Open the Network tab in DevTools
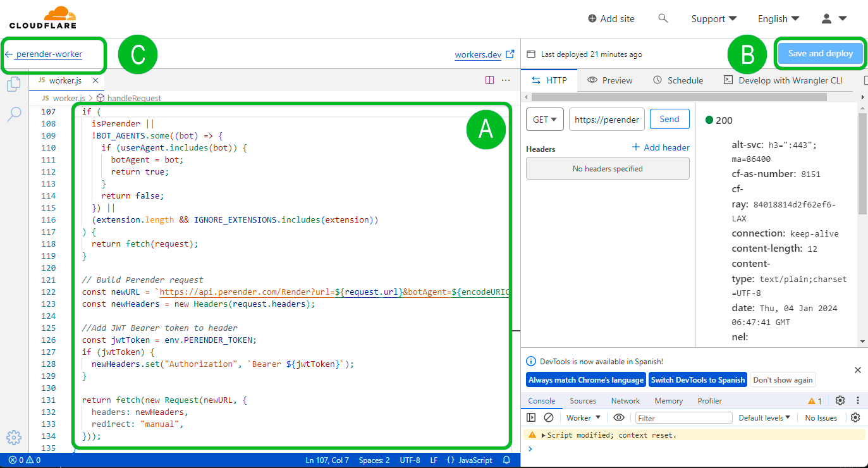This screenshot has height=468, width=868. click(625, 401)
